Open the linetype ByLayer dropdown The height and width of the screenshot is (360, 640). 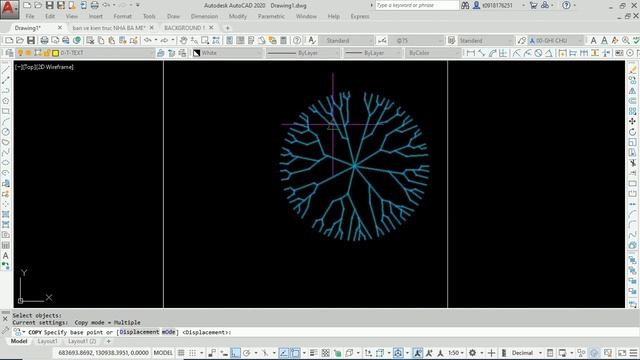click(x=302, y=53)
